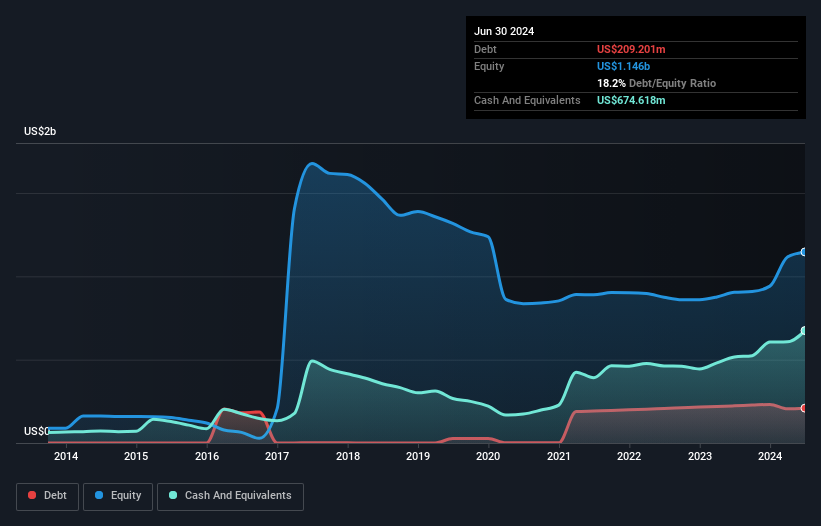Screen dimensions: 821x526
Task: Select the 2023 x-axis label
Action: 700,456
